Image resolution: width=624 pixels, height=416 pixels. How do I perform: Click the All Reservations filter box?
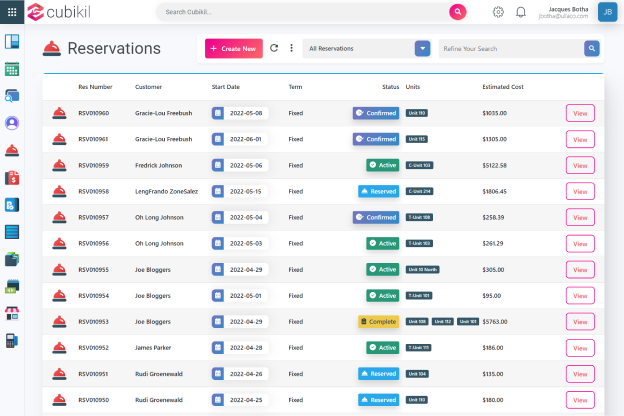pos(367,49)
